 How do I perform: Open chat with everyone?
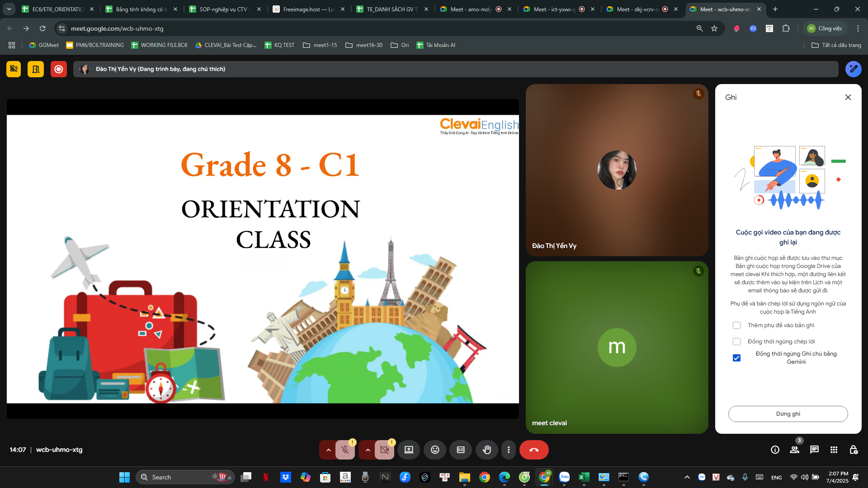(814, 450)
